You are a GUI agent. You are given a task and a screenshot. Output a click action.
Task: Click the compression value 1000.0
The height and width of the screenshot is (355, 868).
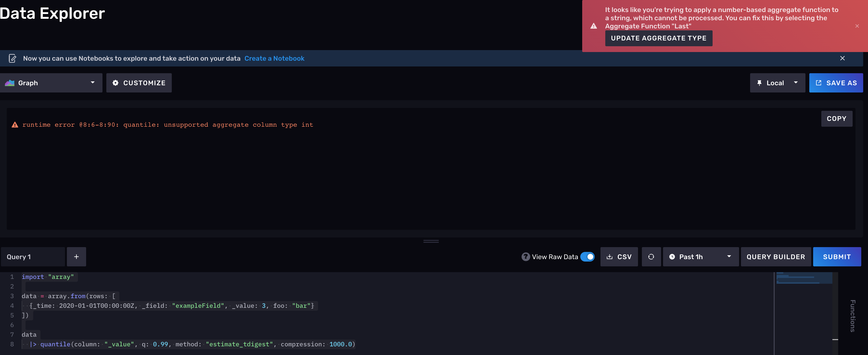click(x=341, y=344)
